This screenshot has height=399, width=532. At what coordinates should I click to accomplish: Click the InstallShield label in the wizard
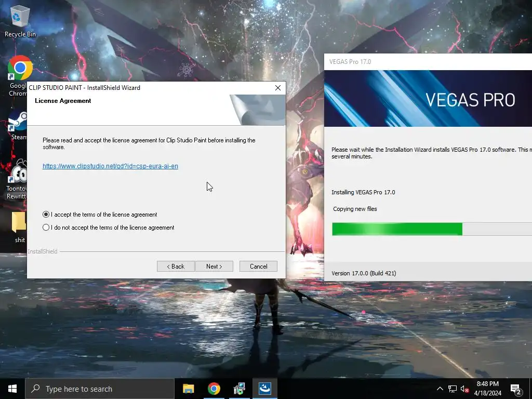pyautogui.click(x=43, y=251)
